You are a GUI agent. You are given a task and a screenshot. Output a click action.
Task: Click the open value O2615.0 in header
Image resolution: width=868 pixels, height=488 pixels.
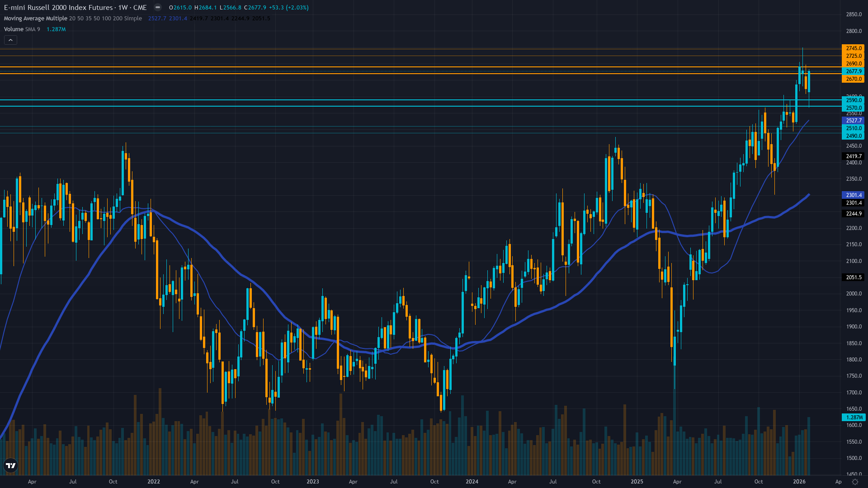tap(180, 8)
